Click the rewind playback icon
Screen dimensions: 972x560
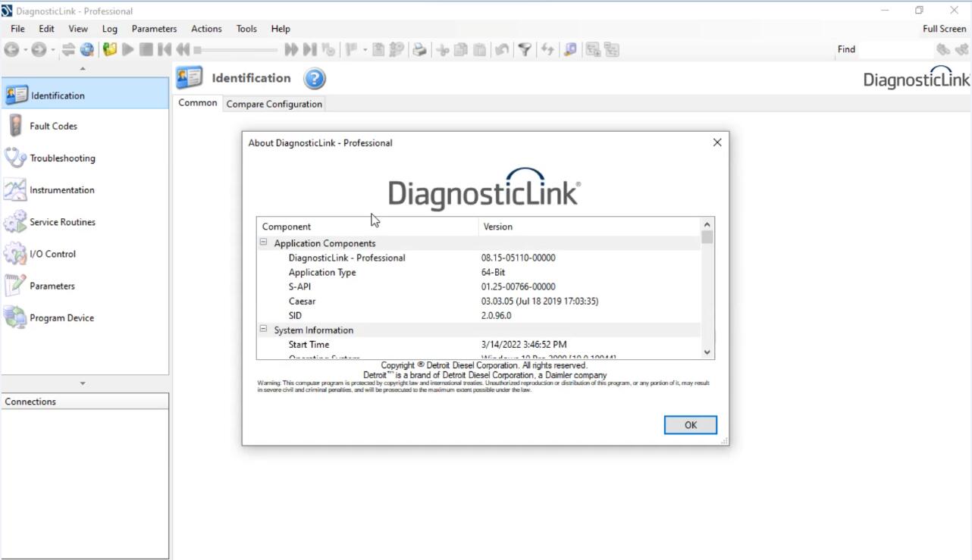pyautogui.click(x=183, y=49)
